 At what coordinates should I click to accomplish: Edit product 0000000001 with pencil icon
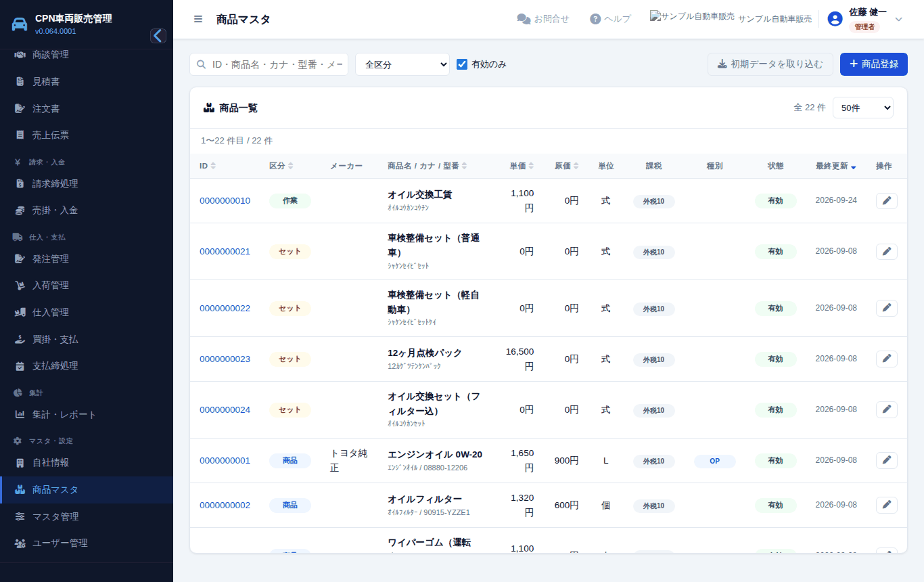point(887,460)
